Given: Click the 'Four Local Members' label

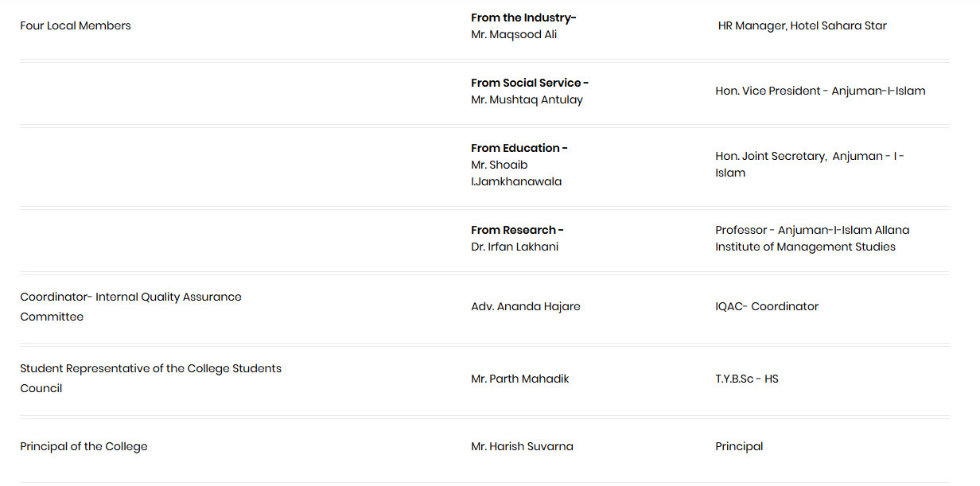Looking at the screenshot, I should tap(76, 25).
